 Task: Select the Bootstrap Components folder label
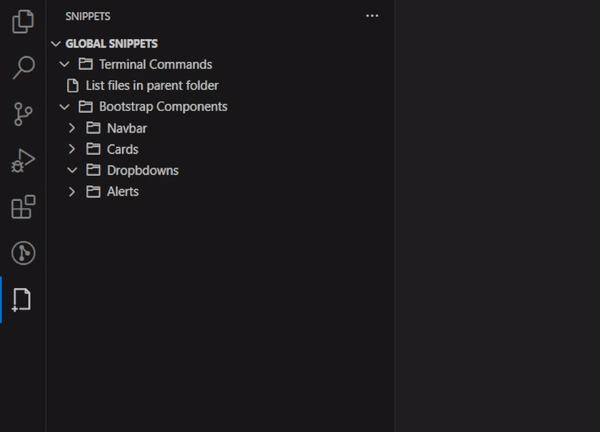[x=163, y=107]
